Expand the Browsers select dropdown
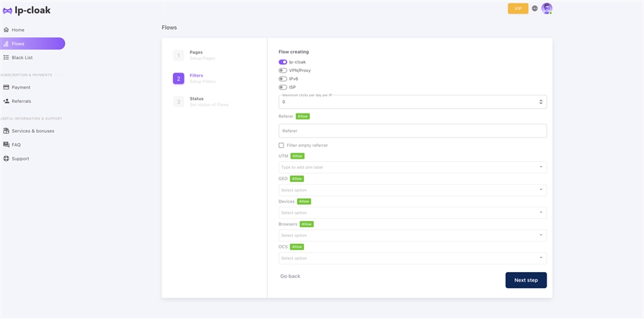 [412, 236]
